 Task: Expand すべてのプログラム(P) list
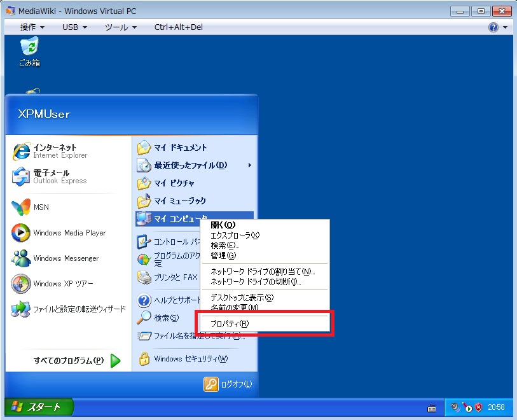76,360
